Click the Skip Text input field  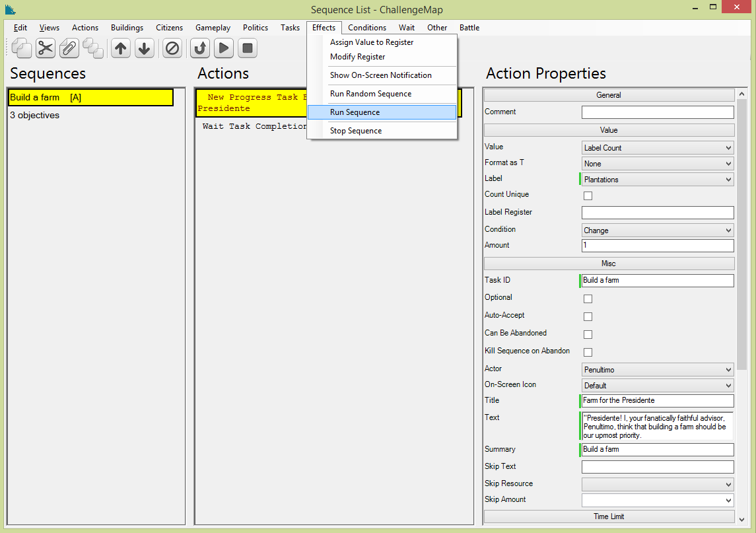(658, 467)
